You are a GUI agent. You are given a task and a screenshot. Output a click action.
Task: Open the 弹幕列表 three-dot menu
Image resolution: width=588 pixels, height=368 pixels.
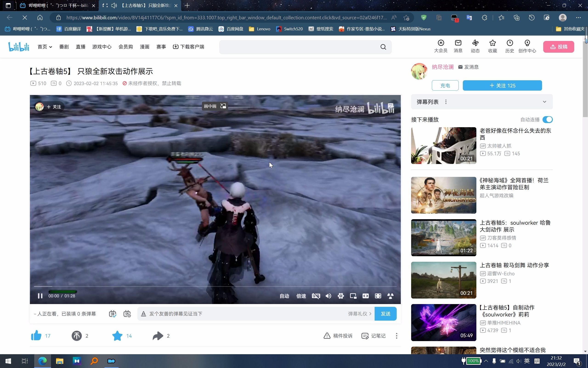pyautogui.click(x=446, y=102)
